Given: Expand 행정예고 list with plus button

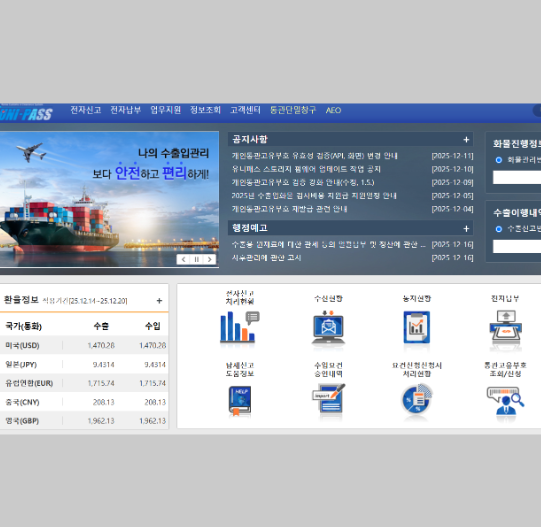Looking at the screenshot, I should pyautogui.click(x=466, y=228).
